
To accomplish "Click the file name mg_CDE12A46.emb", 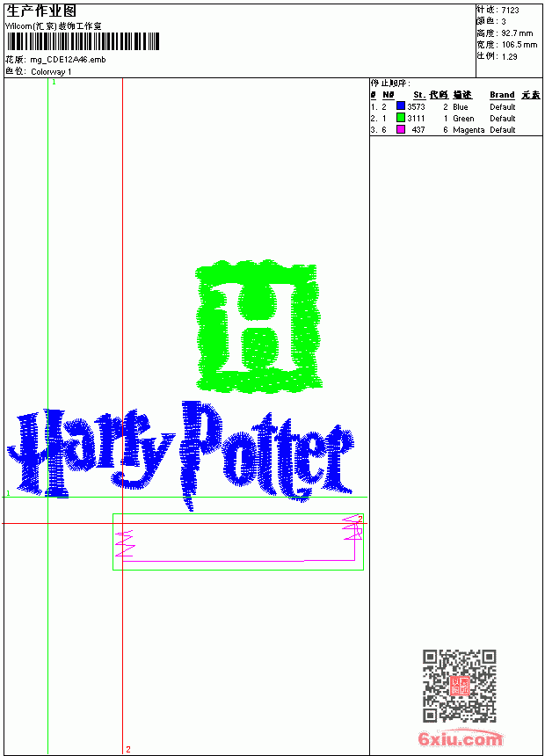I will tap(68, 60).
